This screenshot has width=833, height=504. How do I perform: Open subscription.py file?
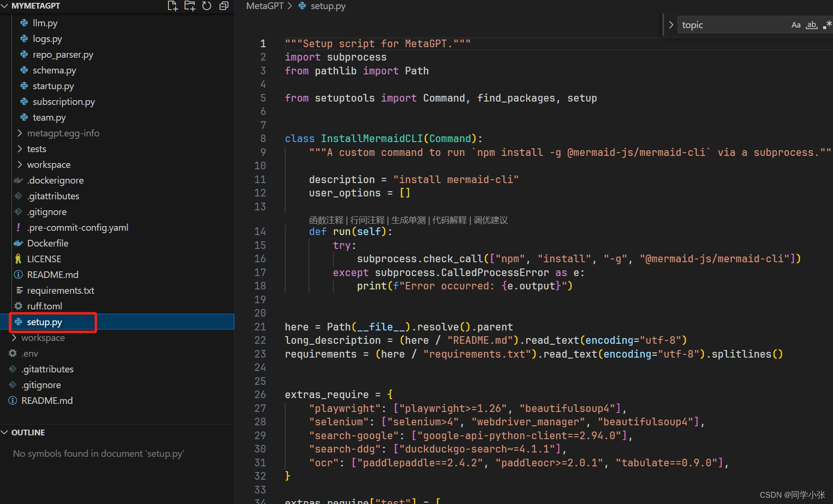pyautogui.click(x=63, y=102)
